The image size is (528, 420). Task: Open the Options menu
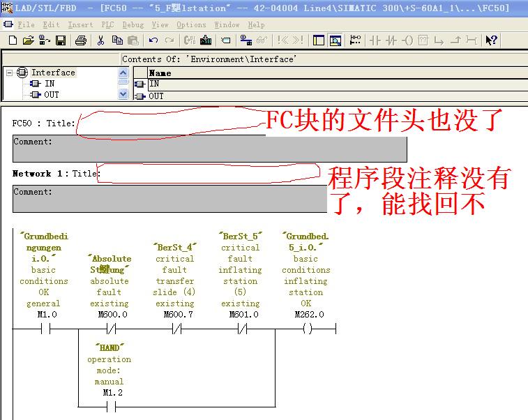pos(191,25)
